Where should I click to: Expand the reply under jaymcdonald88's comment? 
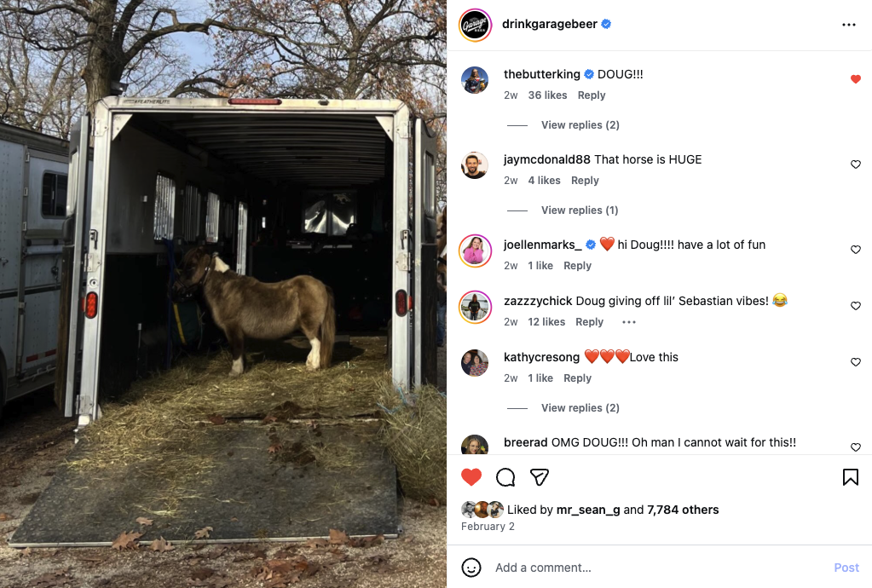pos(580,210)
